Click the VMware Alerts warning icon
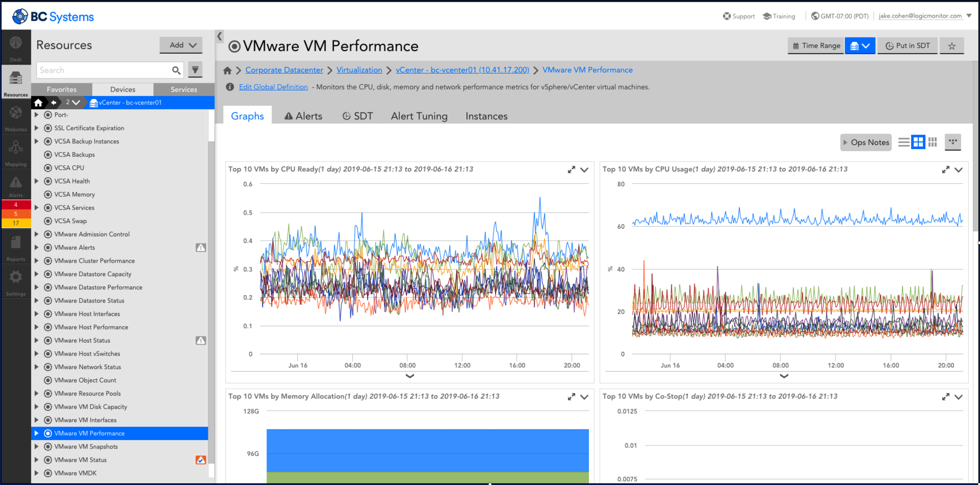 coord(200,248)
